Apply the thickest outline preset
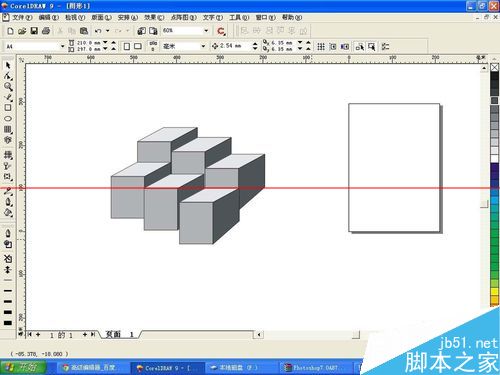 coord(8,323)
